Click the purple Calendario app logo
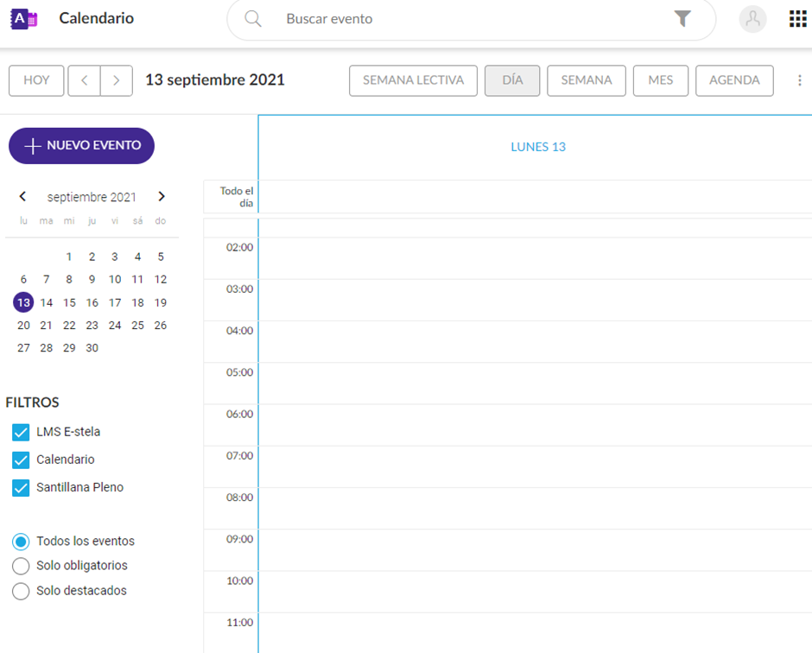Image resolution: width=812 pixels, height=653 pixels. point(24,18)
